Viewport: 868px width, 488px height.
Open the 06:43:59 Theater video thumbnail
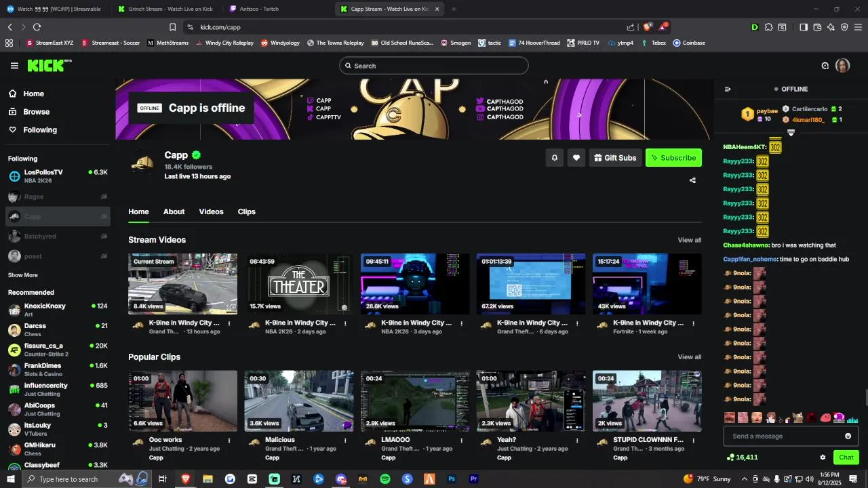pos(299,284)
